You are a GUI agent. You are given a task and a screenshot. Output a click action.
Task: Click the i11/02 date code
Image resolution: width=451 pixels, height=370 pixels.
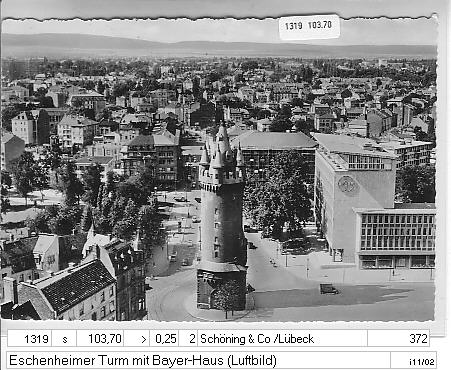coord(422,362)
